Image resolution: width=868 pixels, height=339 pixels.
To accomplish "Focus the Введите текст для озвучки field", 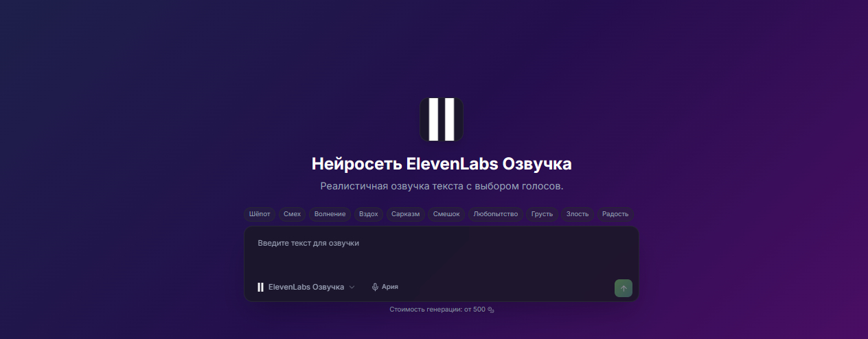I will (442, 251).
